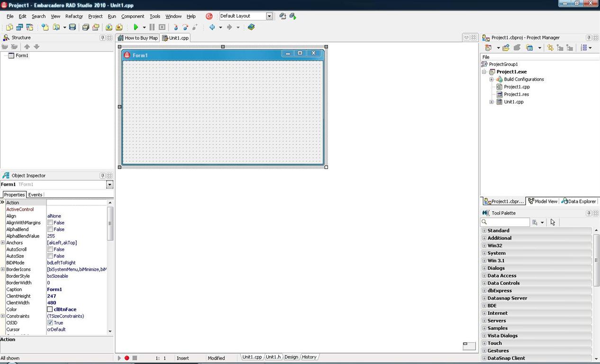The width and height of the screenshot is (600, 364).
Task: Click the Project Manager Add folder icon
Action: pos(506,48)
